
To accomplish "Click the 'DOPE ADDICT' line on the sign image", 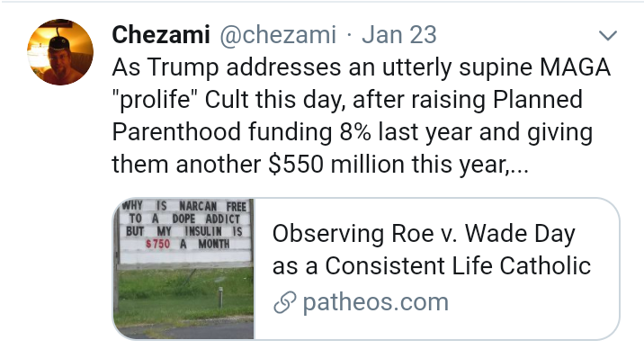I will pos(206,219).
